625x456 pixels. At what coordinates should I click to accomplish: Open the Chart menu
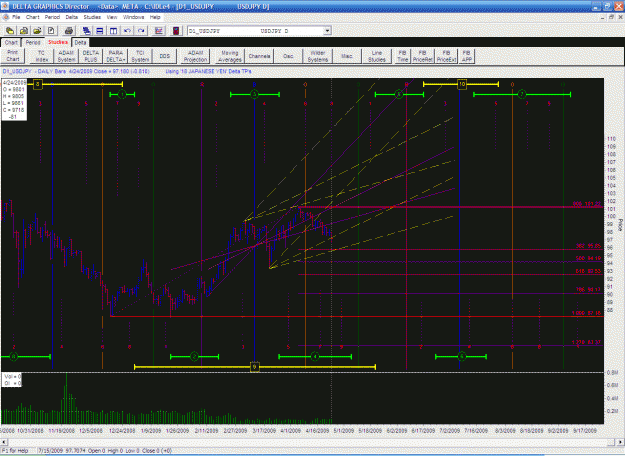click(x=33, y=17)
